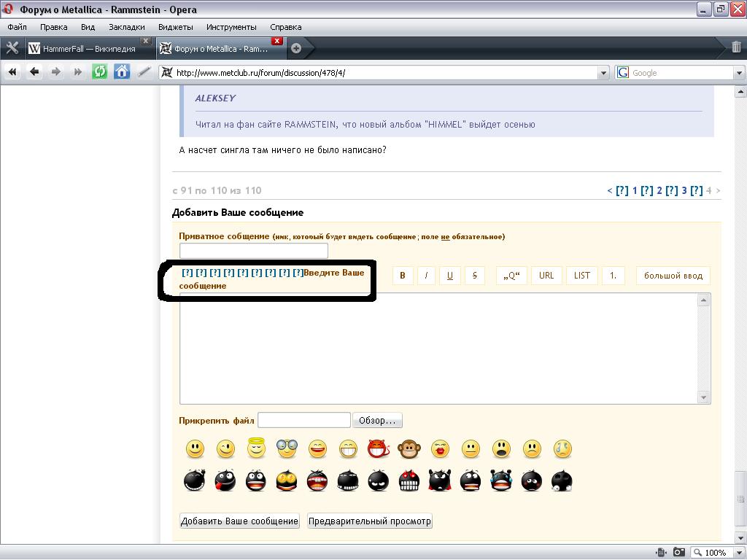This screenshot has width=747, height=560.
Task: Toggle Underline formatting button U
Action: (450, 276)
